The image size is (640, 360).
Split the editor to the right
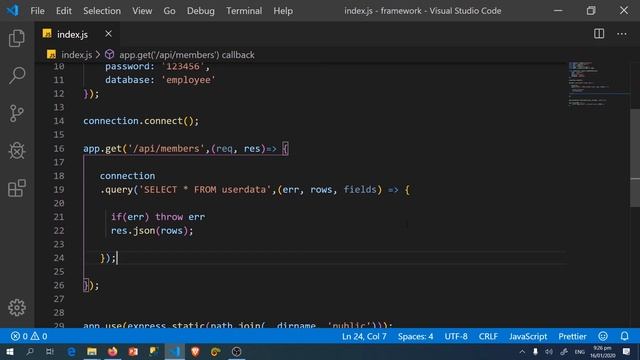click(x=599, y=34)
